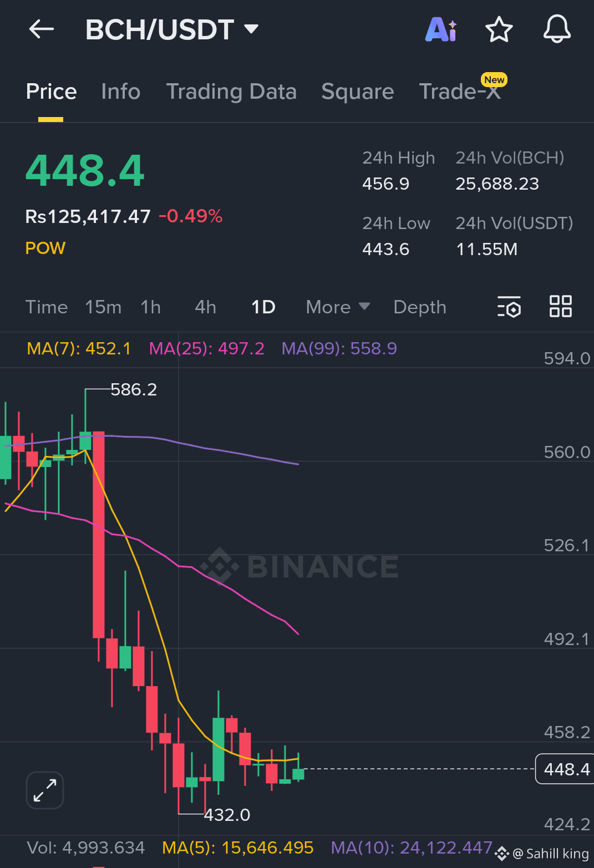Image resolution: width=594 pixels, height=868 pixels.
Task: Tap the 458.2 price axis label
Action: coord(567,732)
